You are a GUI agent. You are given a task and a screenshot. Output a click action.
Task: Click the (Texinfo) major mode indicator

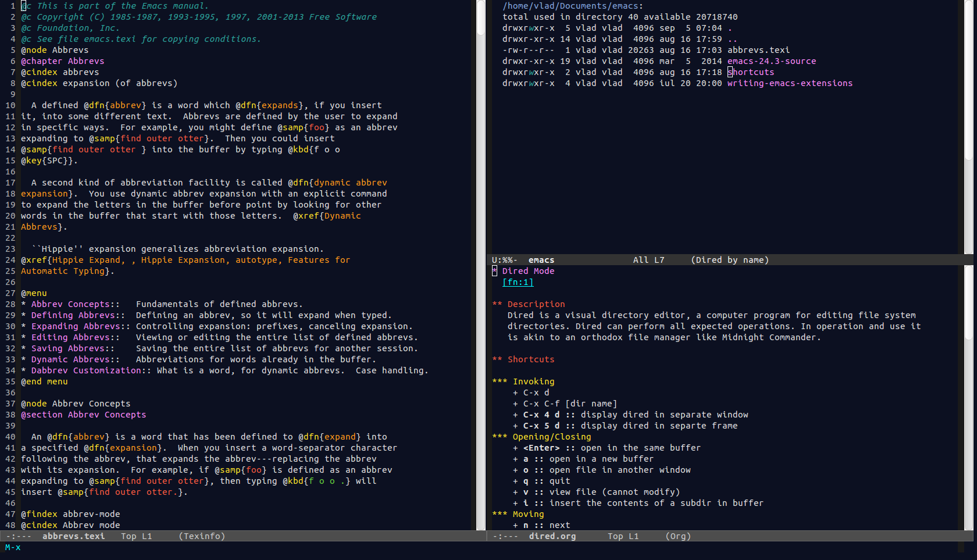click(202, 536)
